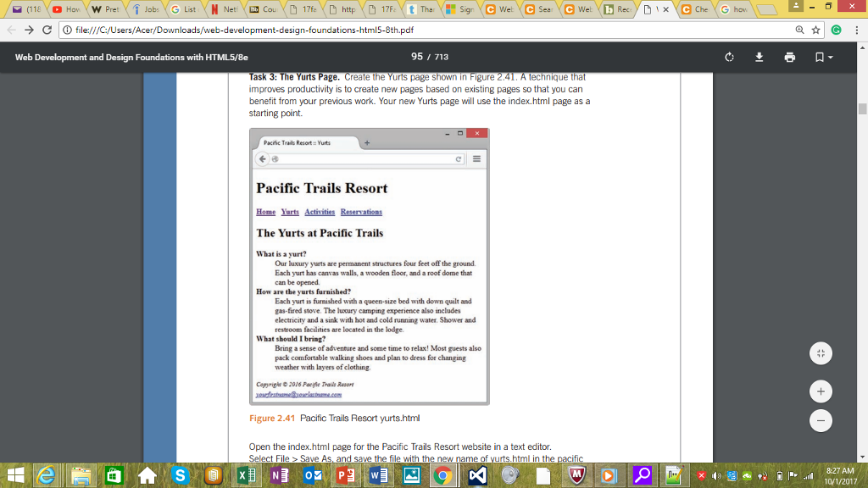Click the Home link in the figure
The width and height of the screenshot is (868, 488).
coord(265,212)
